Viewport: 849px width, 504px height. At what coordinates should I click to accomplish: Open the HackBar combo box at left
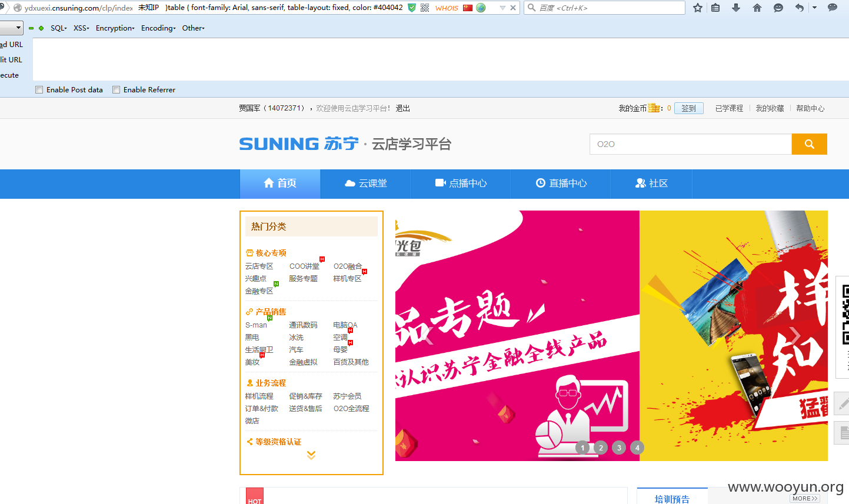[x=11, y=28]
